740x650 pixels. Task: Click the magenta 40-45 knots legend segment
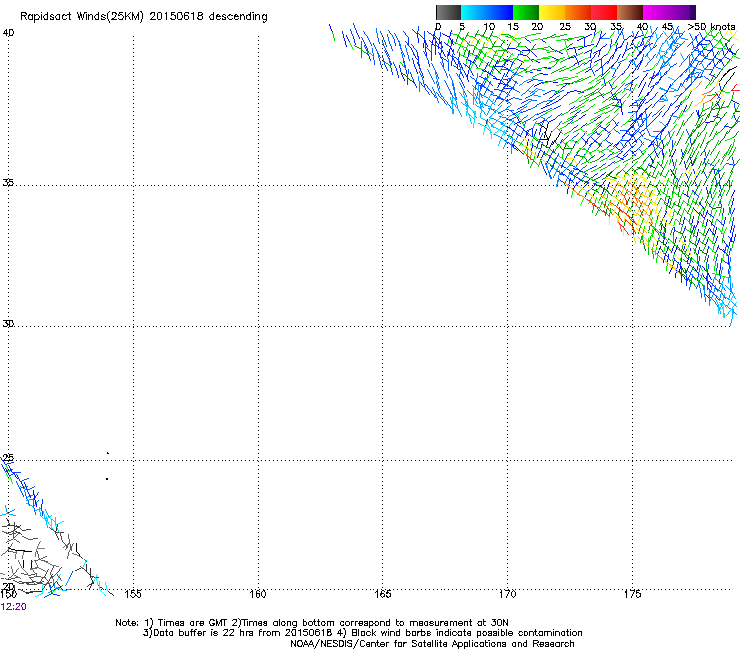tap(656, 12)
